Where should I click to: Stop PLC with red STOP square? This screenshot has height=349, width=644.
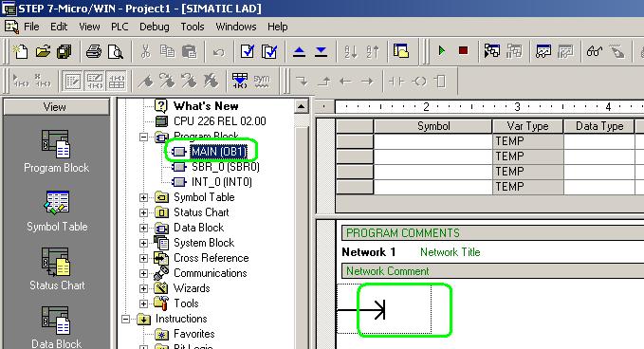463,51
